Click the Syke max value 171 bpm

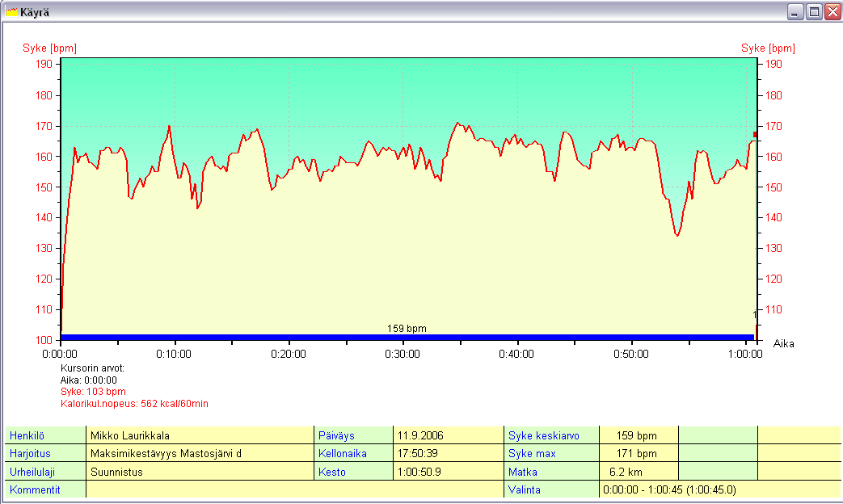638,453
